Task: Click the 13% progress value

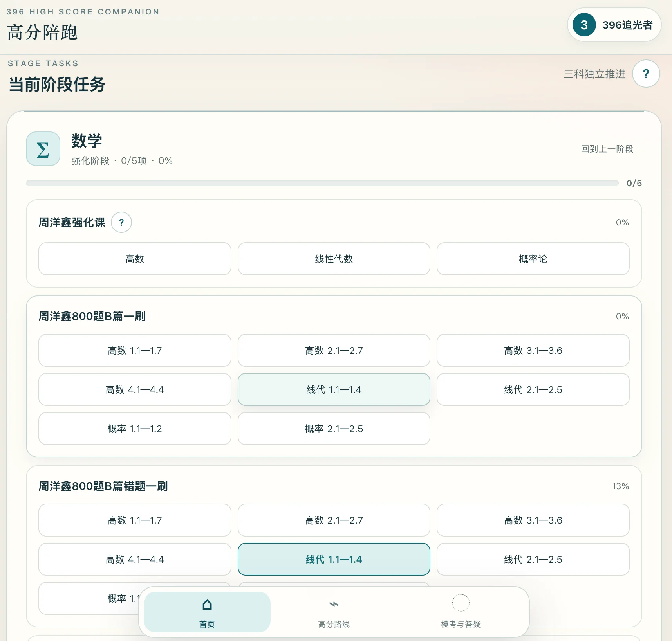Action: click(x=621, y=486)
